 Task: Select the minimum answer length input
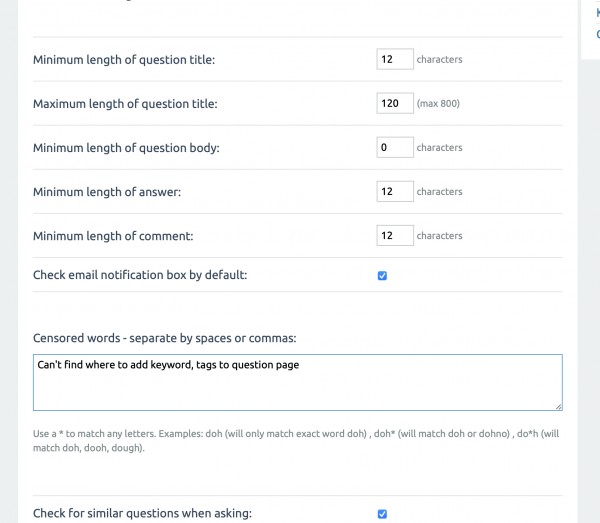395,191
